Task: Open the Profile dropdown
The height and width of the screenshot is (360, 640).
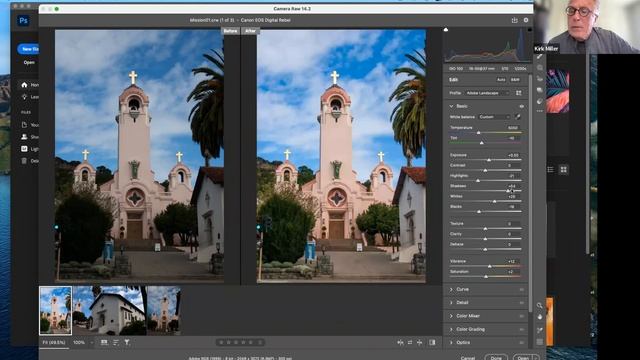Action: click(x=488, y=93)
